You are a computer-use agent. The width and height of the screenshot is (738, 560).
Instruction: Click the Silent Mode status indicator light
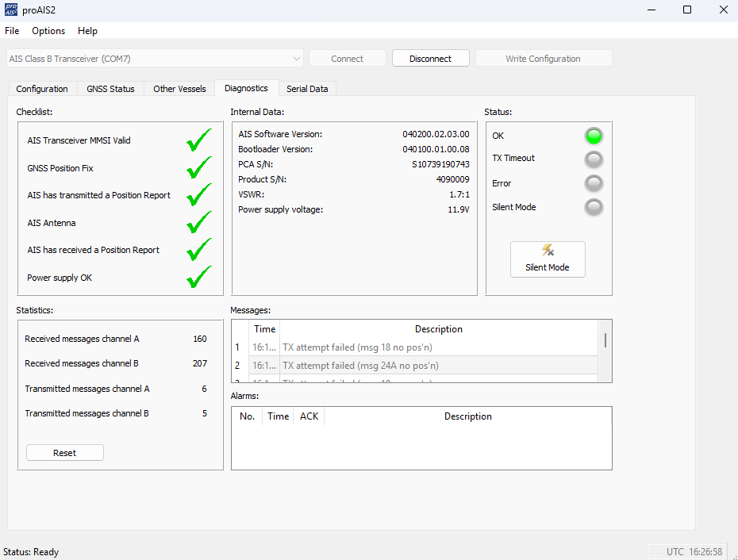click(594, 208)
